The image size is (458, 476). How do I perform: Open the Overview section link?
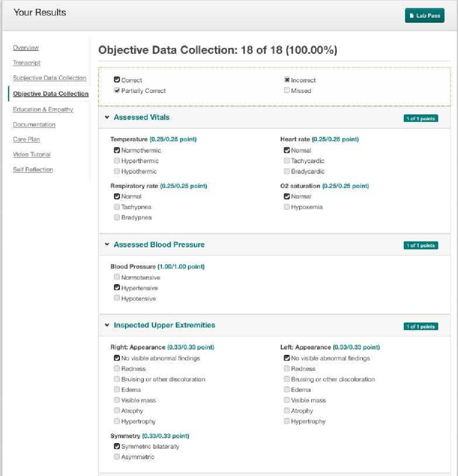click(26, 48)
